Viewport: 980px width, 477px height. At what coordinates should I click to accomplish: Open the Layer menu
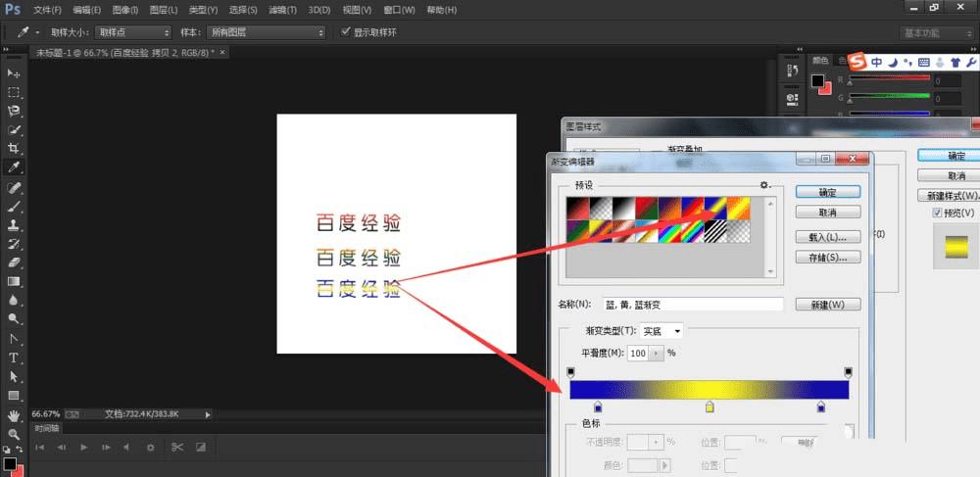tap(164, 10)
